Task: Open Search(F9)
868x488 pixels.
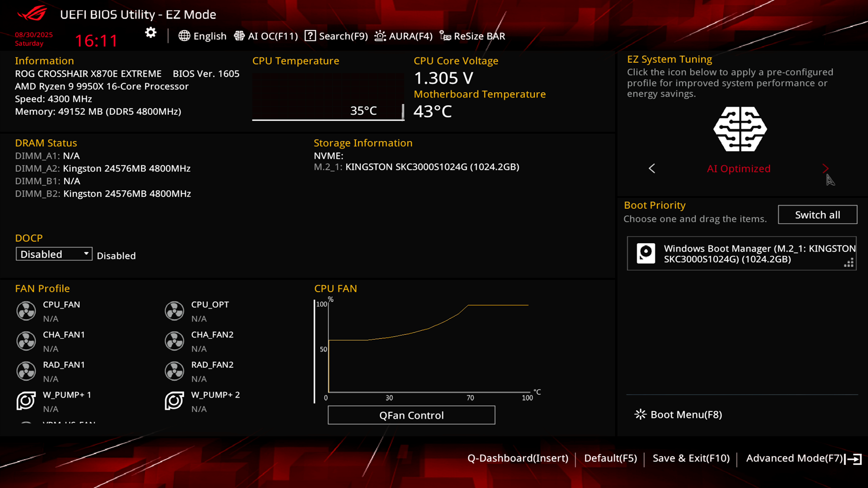Action: click(x=336, y=36)
